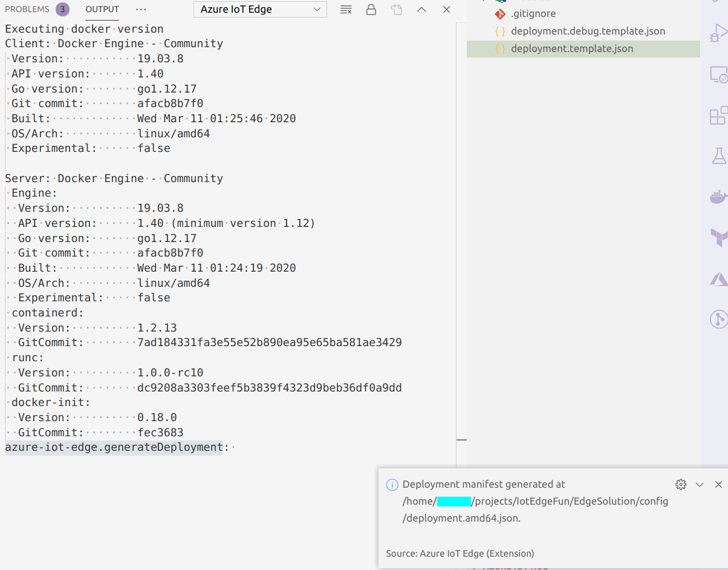Open the Azure view
Viewport: 728px width, 570px height.
click(x=718, y=278)
